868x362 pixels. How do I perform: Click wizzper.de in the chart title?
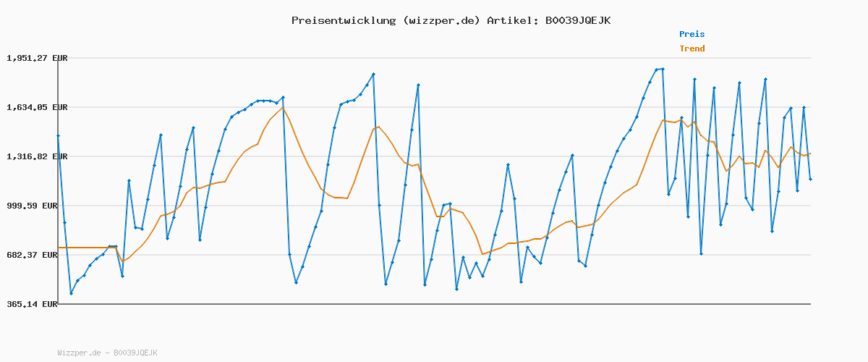pos(438,20)
